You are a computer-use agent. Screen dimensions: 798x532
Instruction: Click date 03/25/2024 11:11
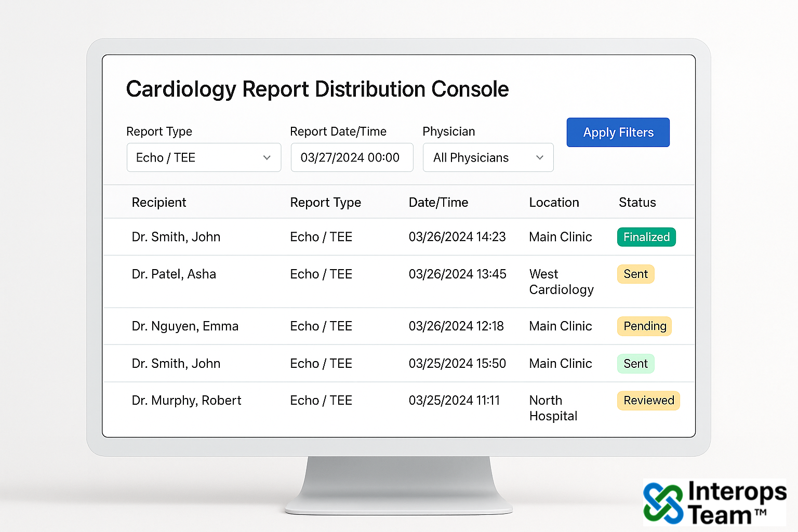[x=454, y=401]
